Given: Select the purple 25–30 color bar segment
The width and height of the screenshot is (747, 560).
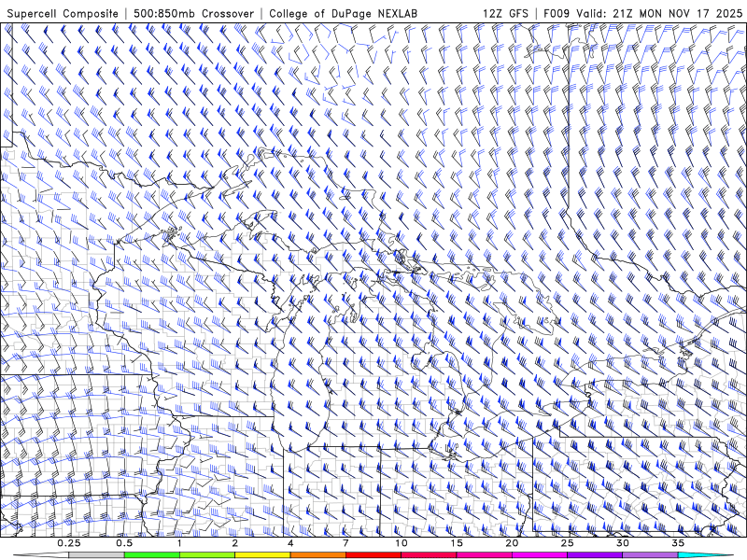Looking at the screenshot, I should tap(595, 555).
